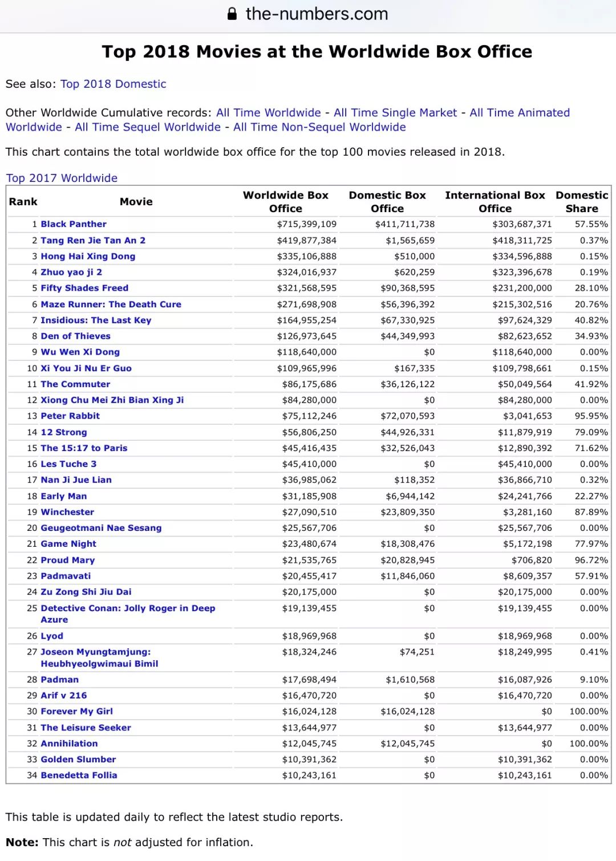
Task: Click the Domestic Share column header
Action: pos(582,202)
